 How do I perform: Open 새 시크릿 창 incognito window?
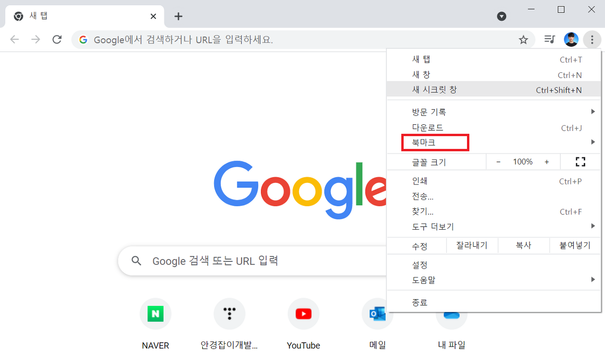pyautogui.click(x=494, y=90)
